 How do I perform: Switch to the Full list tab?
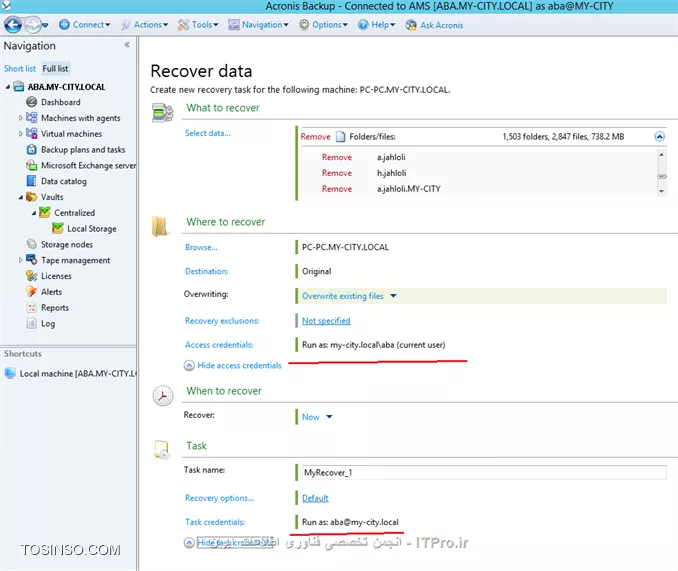(x=55, y=68)
